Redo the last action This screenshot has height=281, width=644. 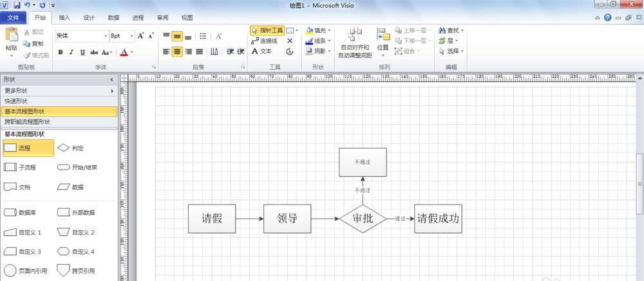[43, 5]
